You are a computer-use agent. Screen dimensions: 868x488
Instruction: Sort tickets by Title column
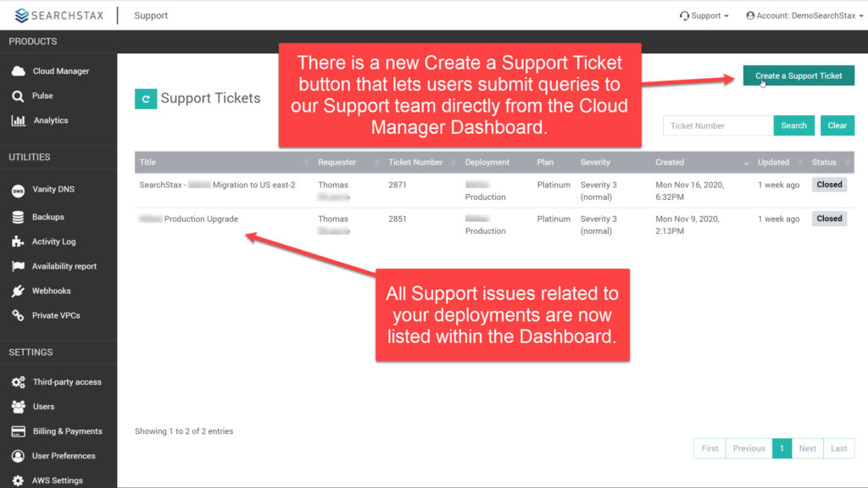click(223, 162)
